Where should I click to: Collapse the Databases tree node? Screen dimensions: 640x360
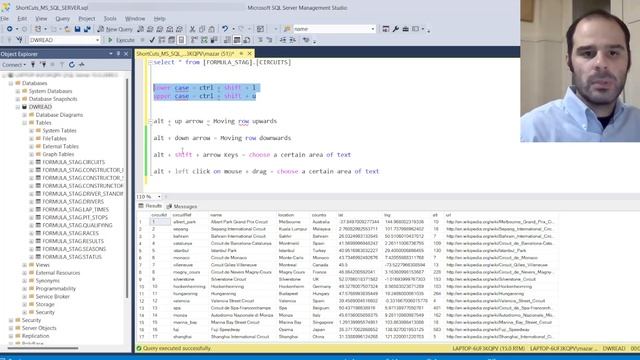[x=11, y=83]
